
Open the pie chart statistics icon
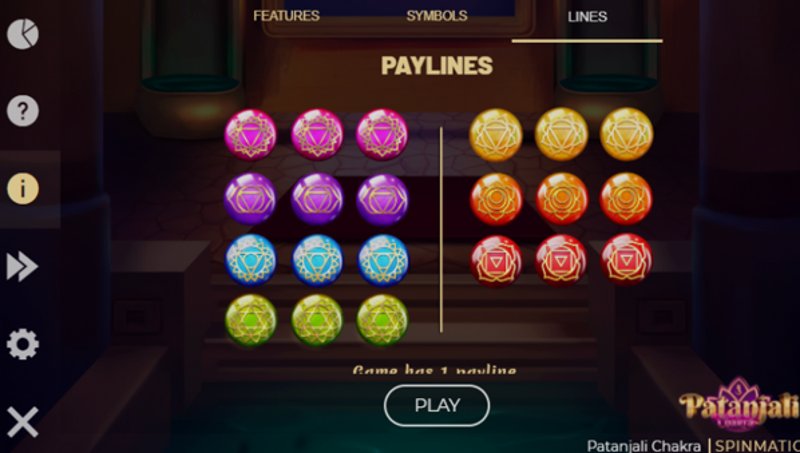22,34
